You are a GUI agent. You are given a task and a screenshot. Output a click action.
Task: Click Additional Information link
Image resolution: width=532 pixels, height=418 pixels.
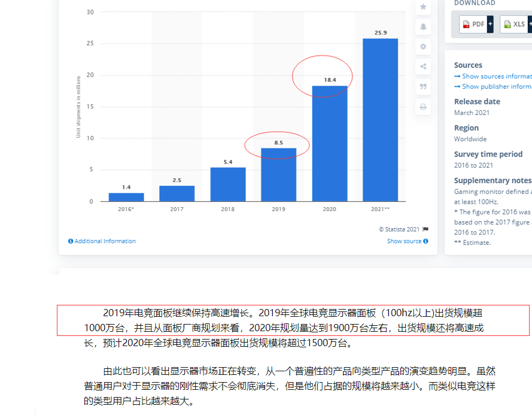105,241
